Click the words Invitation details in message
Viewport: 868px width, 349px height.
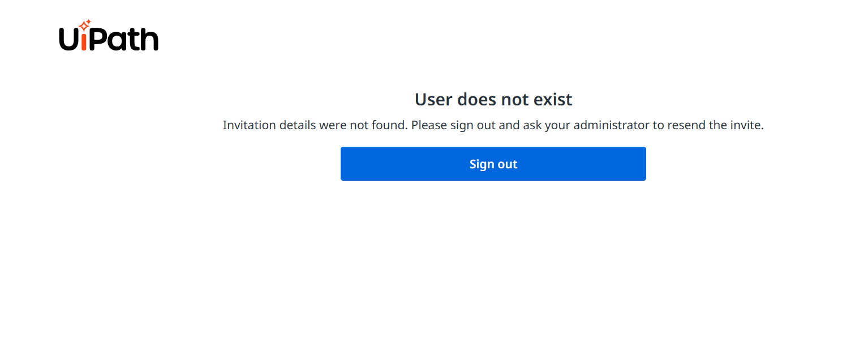click(x=269, y=125)
